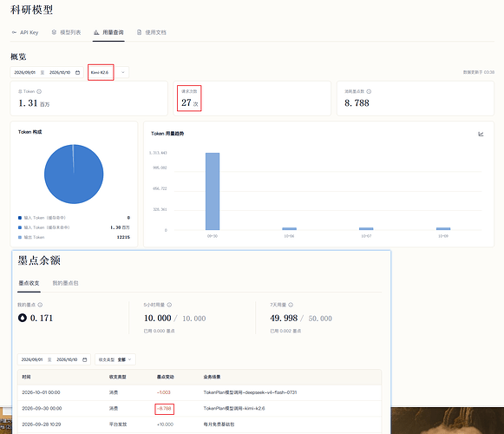
Task: Click the calendar icon in the overview date range
Action: tap(77, 72)
